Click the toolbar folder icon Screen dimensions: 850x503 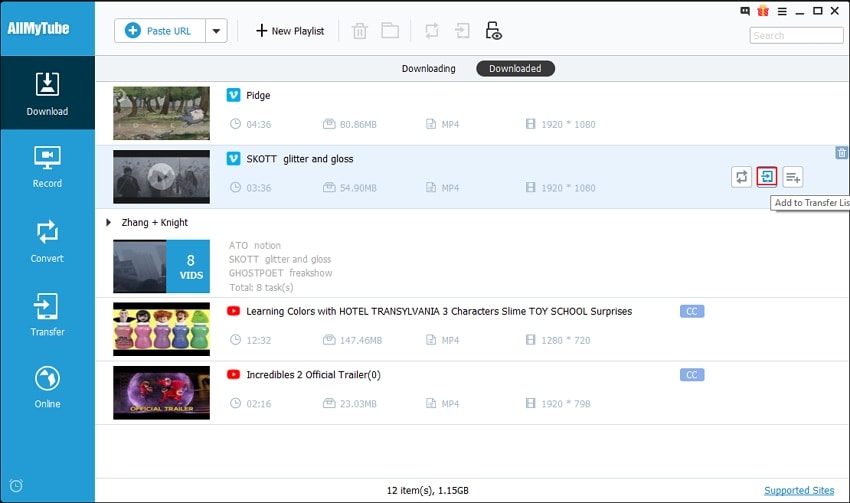click(390, 30)
